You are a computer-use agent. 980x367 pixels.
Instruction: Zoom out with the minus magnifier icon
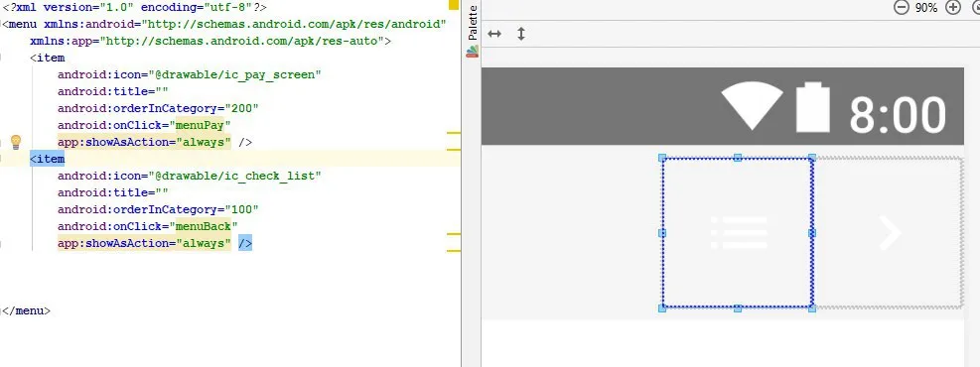point(901,8)
